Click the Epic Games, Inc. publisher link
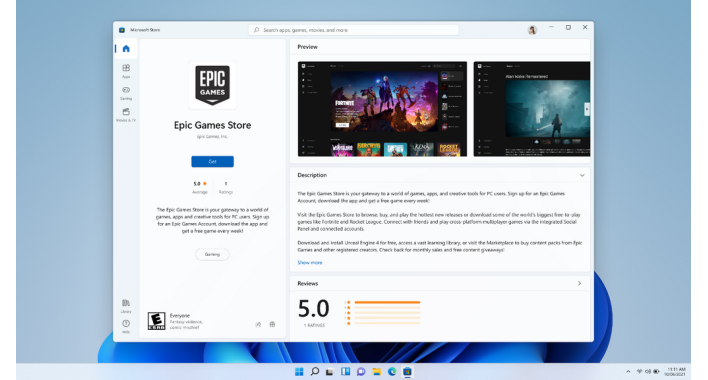708x380 pixels. tap(212, 136)
